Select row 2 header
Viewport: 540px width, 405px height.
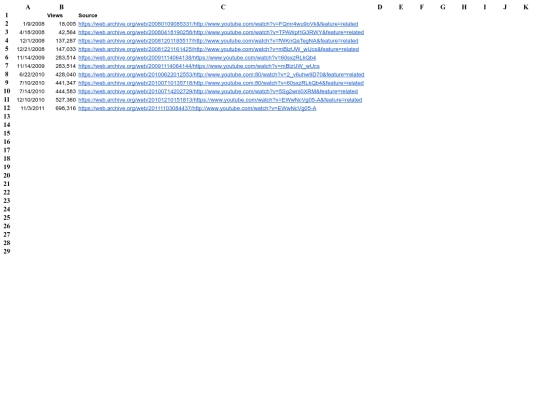7,24
